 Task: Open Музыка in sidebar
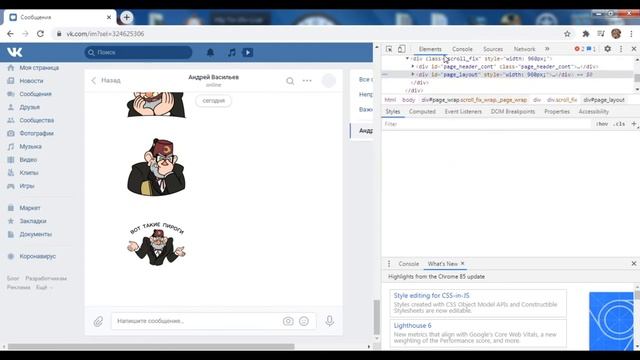point(31,146)
